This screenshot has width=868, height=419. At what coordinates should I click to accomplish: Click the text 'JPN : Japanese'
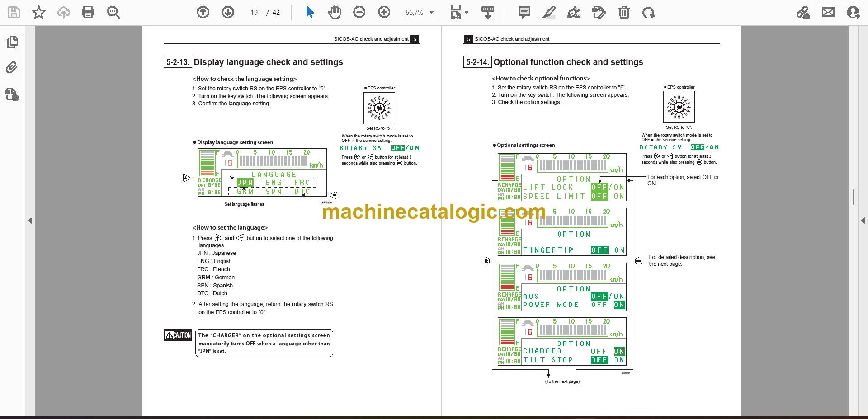[x=217, y=253]
